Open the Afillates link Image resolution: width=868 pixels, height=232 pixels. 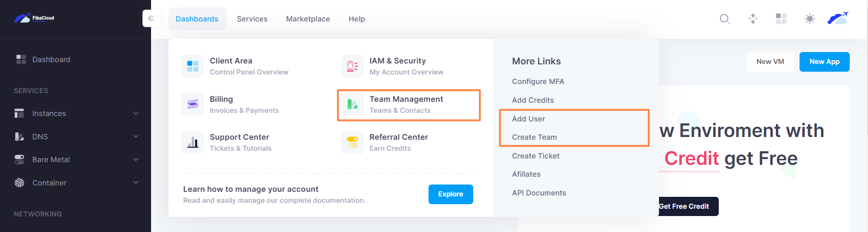click(x=526, y=174)
